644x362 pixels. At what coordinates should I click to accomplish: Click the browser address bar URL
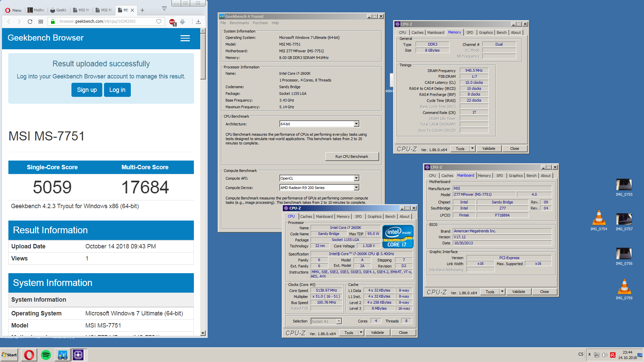98,21
